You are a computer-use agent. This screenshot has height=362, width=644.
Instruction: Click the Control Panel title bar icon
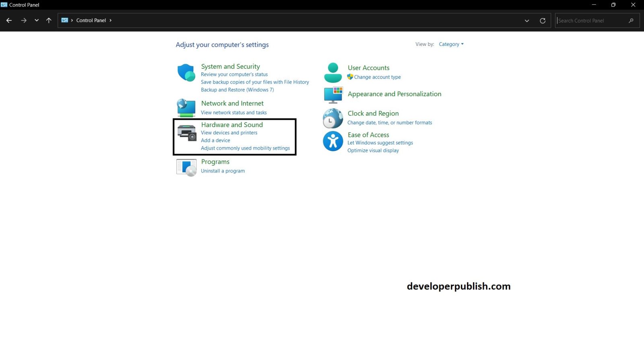[x=4, y=5]
